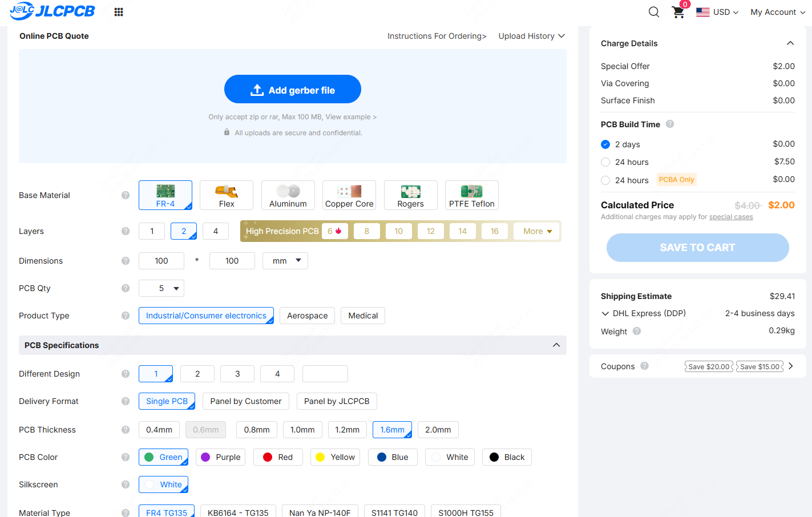
Task: Click the help icon beside PCB Build Time
Action: click(x=670, y=124)
